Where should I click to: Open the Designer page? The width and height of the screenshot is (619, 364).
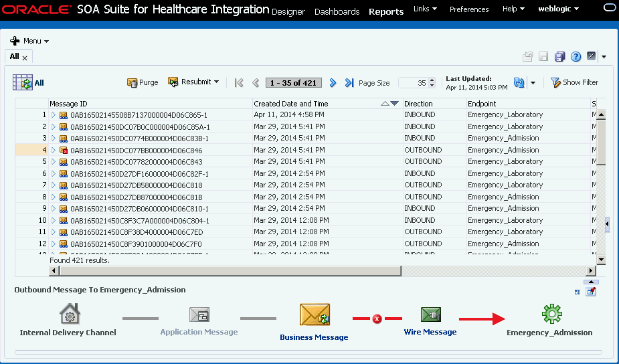pos(288,12)
